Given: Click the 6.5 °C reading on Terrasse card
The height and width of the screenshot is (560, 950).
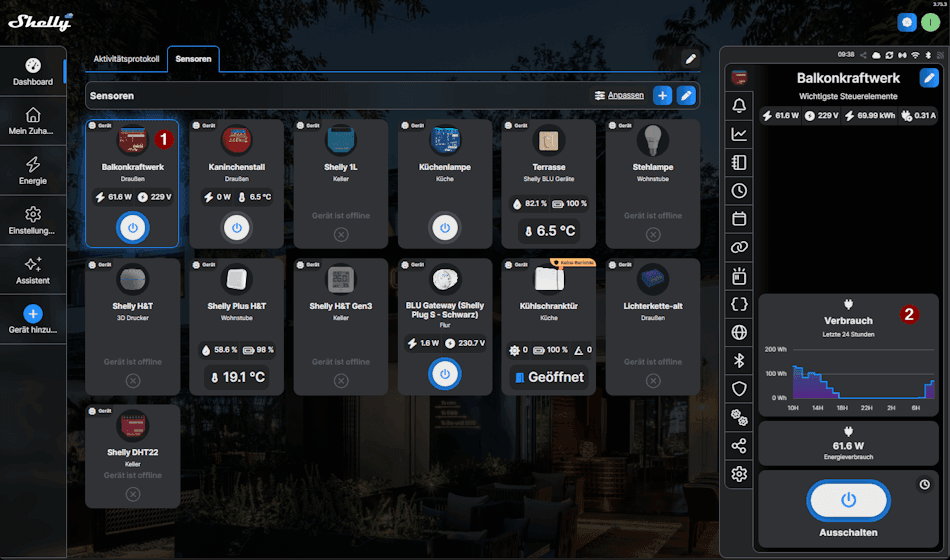Looking at the screenshot, I should pyautogui.click(x=549, y=231).
